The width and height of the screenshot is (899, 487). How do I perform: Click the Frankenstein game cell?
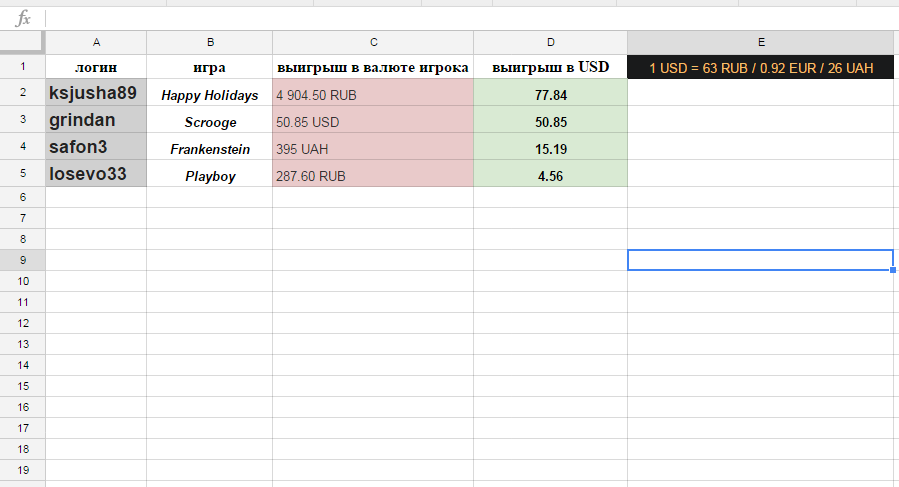pos(210,149)
